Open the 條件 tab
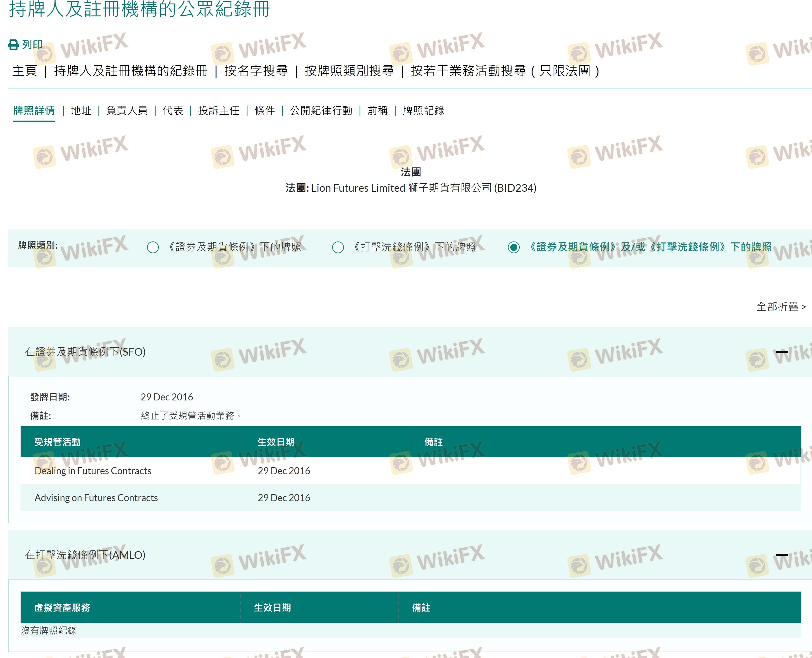812x658 pixels. coord(265,111)
